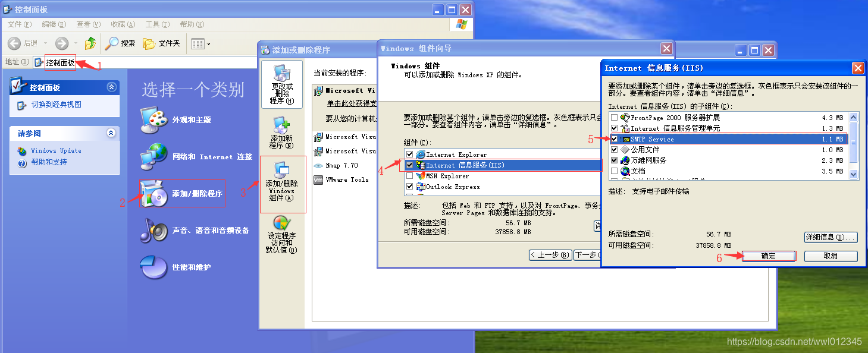Click the IIS subcomponents scrollbar down arrow
This screenshot has height=353, width=868.
[854, 175]
